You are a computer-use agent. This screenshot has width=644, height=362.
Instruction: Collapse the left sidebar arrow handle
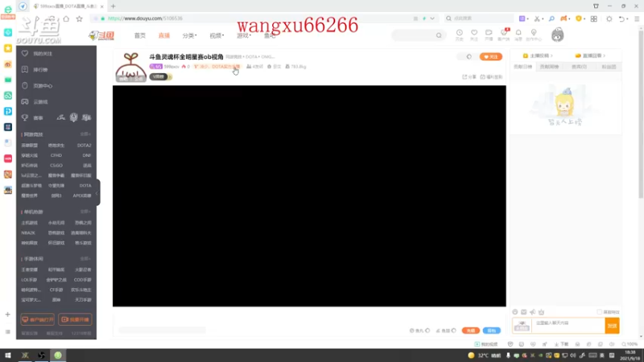pos(97,193)
